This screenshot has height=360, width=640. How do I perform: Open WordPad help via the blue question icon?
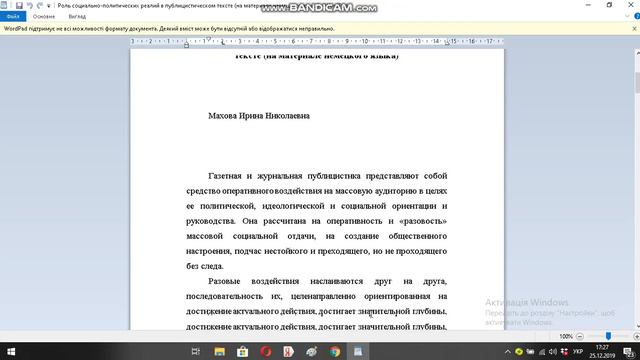pos(637,16)
